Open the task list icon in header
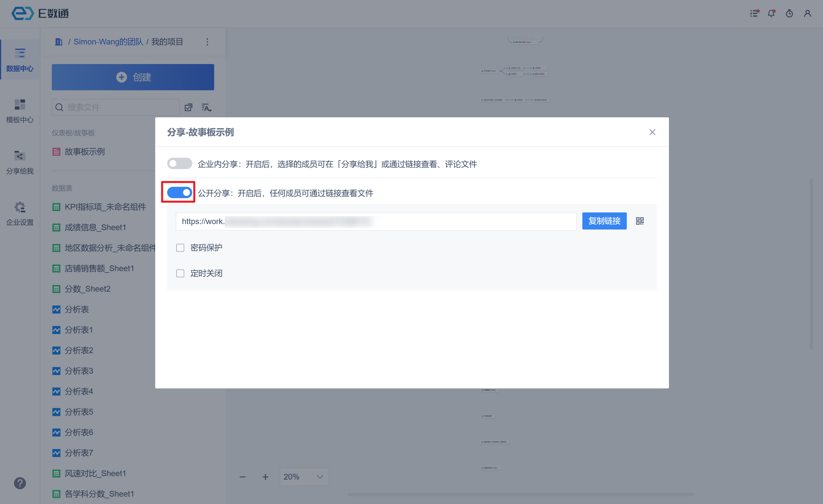 tap(754, 13)
